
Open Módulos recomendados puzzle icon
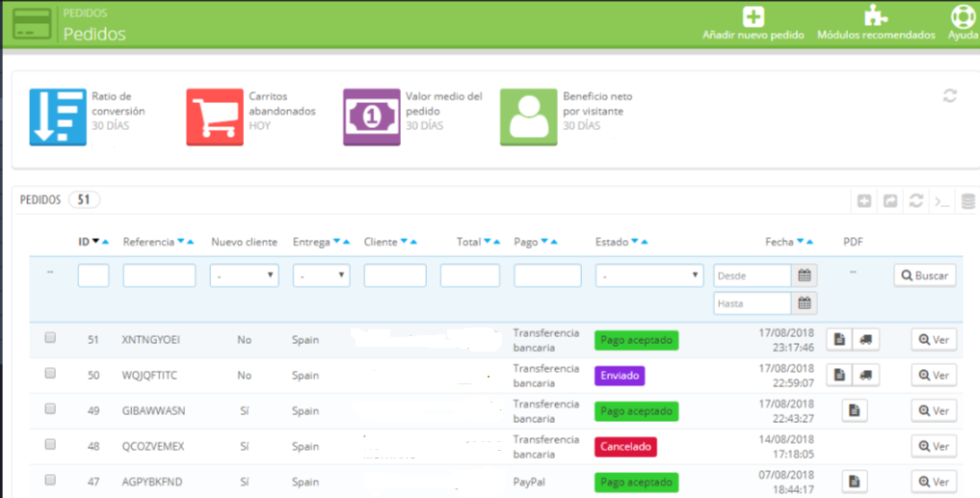pyautogui.click(x=875, y=16)
